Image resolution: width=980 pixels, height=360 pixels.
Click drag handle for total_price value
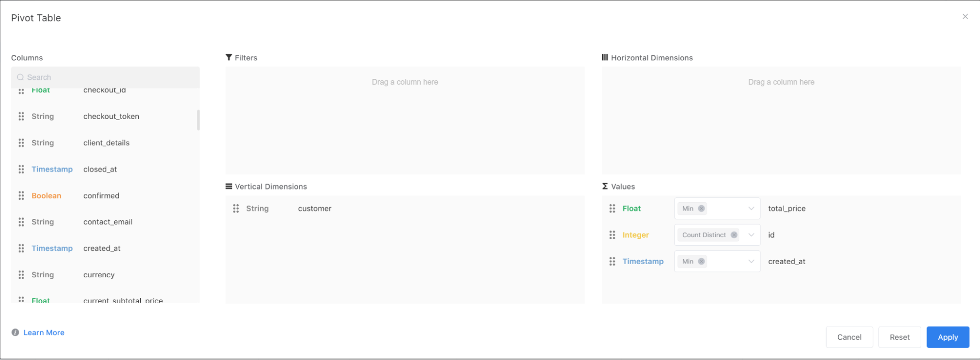(x=612, y=209)
